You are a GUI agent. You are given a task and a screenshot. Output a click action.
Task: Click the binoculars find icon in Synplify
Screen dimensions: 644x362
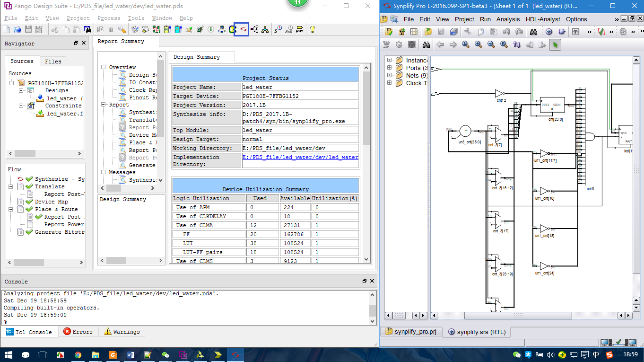click(426, 44)
